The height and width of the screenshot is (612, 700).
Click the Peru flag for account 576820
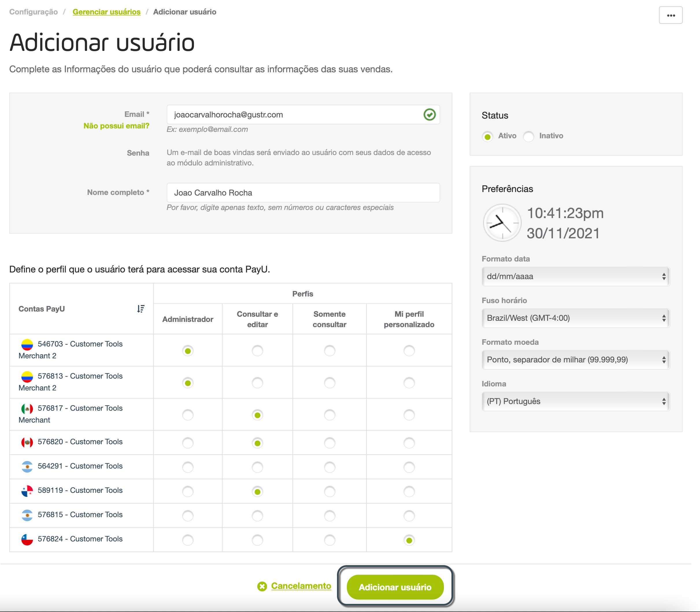pyautogui.click(x=27, y=442)
